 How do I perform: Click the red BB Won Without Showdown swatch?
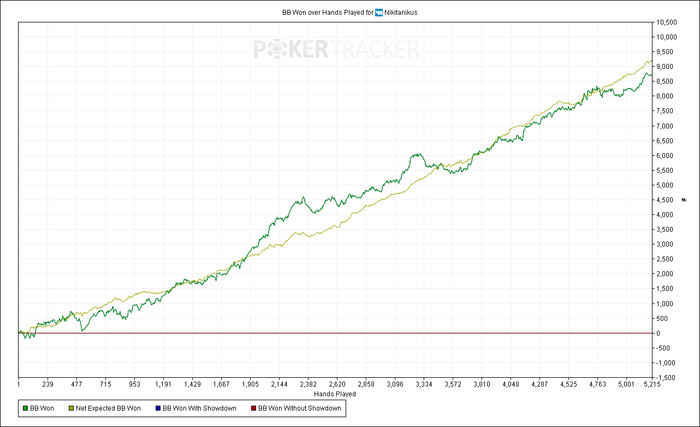pyautogui.click(x=254, y=408)
